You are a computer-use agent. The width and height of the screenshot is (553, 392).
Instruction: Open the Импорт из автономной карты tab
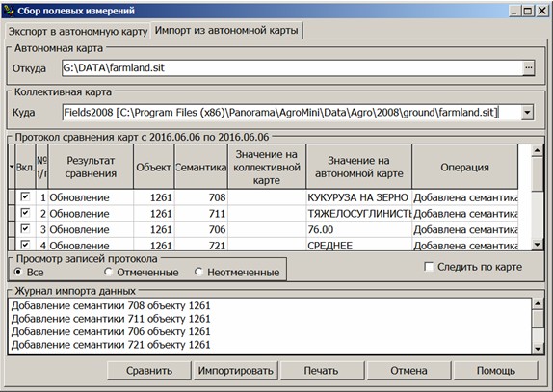pos(226,30)
